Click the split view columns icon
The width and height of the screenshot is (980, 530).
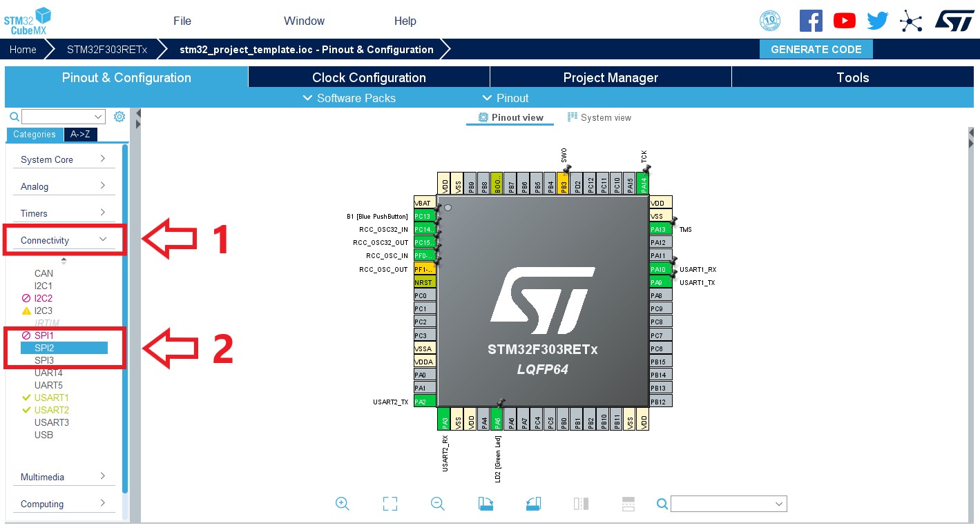pyautogui.click(x=581, y=504)
